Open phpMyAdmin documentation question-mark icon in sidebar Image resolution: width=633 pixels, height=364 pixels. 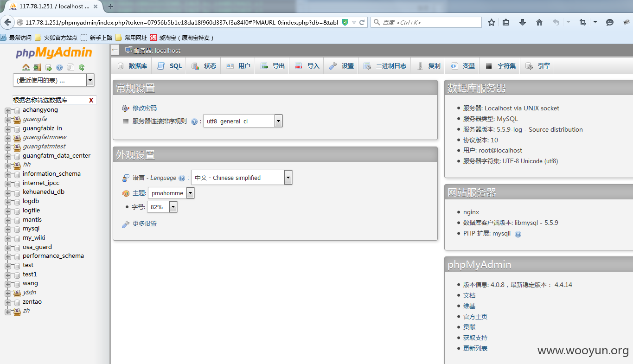coord(59,67)
